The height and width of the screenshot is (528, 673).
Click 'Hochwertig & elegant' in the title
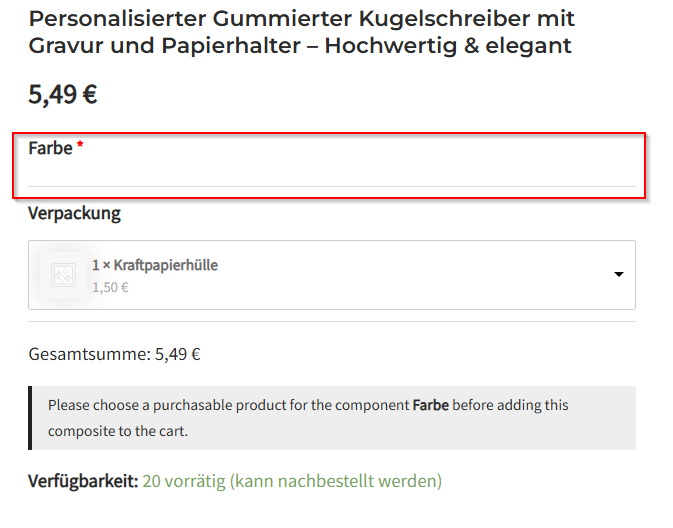point(448,46)
